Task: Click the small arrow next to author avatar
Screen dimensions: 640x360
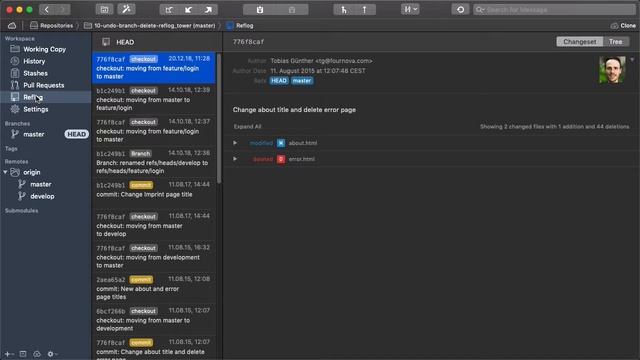Action: [x=632, y=60]
